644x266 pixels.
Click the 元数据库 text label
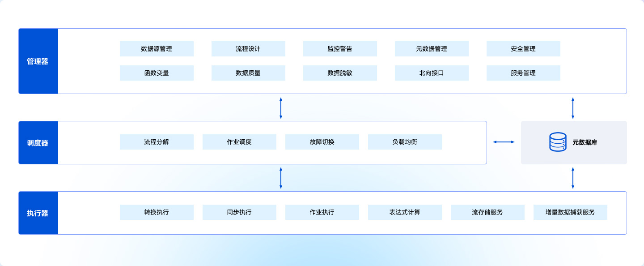[x=585, y=142]
